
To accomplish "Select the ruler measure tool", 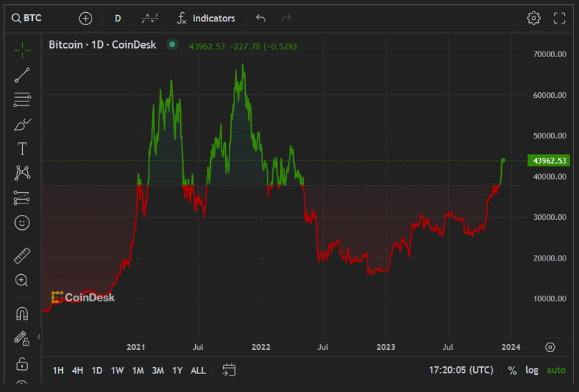I will coord(22,256).
